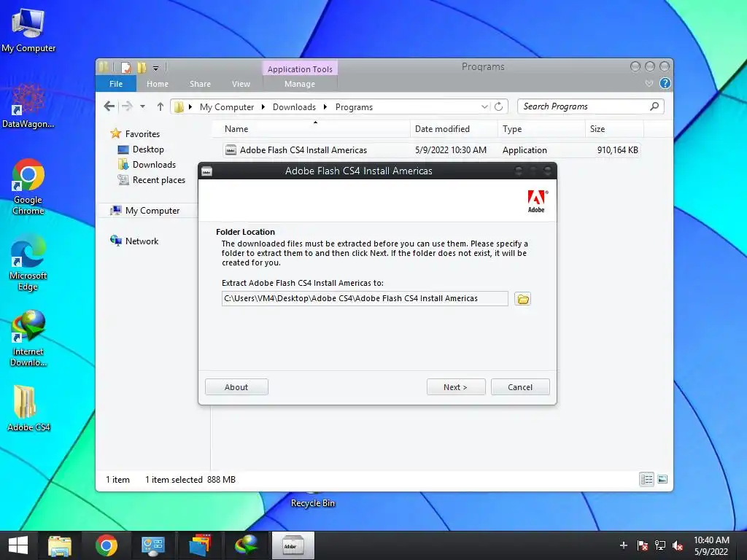This screenshot has width=747, height=560.
Task: Show hidden tray icons with plus
Action: coord(624,545)
